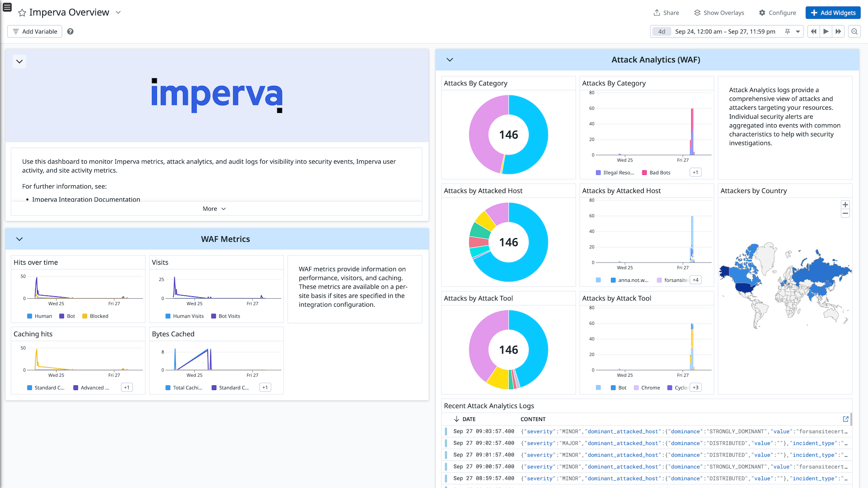Expand +4 legend in Attacked Host chart

pos(695,280)
